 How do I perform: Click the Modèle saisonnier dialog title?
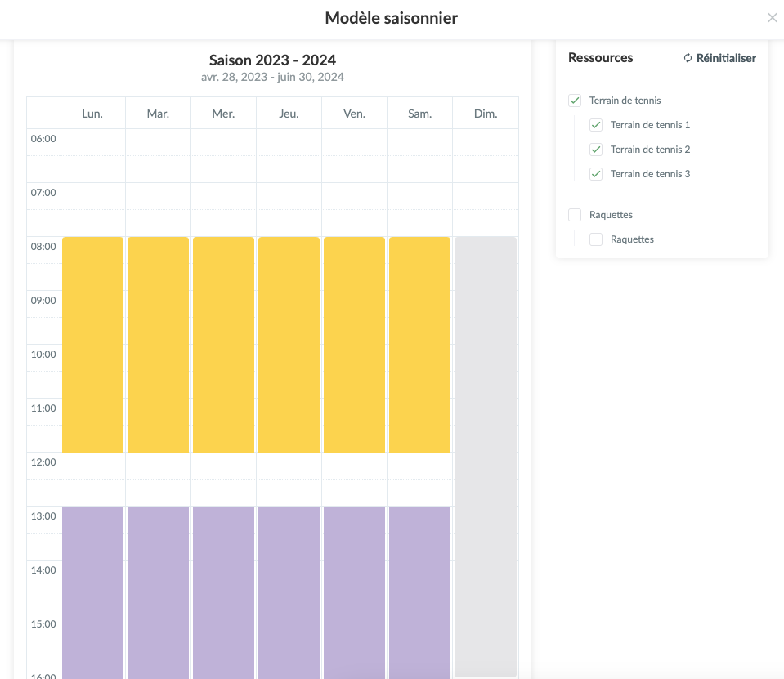pos(392,18)
